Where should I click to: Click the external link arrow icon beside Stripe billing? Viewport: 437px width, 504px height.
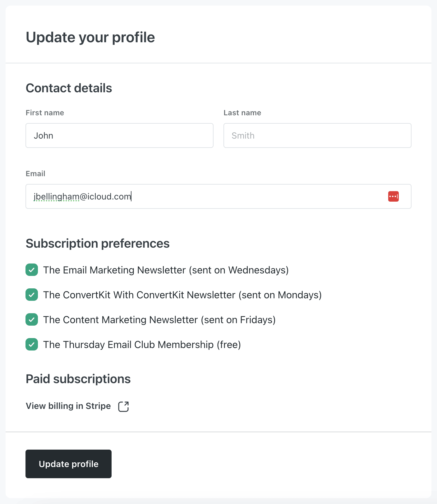pos(123,406)
